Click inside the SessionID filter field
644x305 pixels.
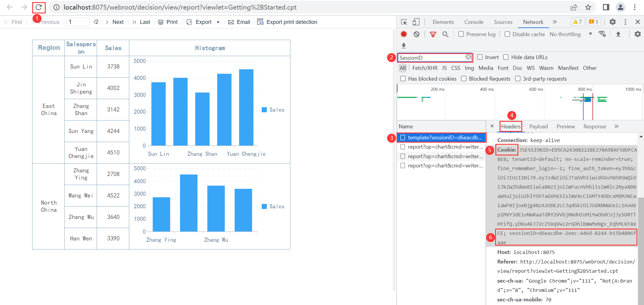click(x=433, y=57)
